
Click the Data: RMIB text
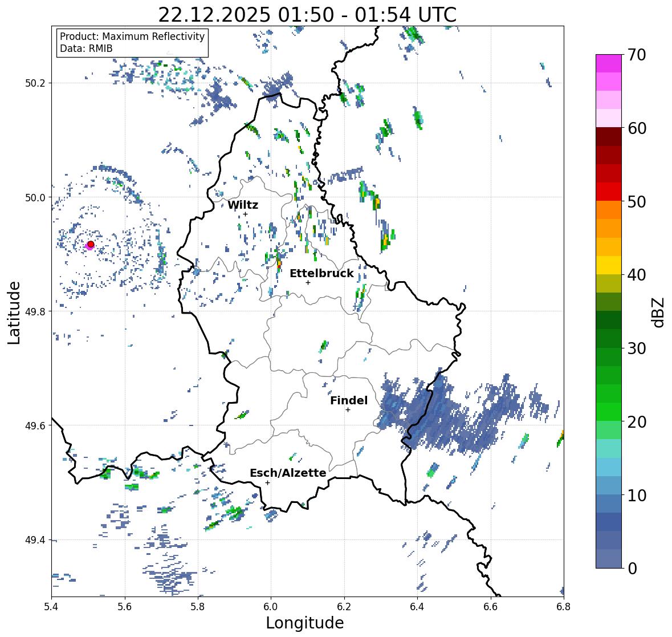point(86,48)
